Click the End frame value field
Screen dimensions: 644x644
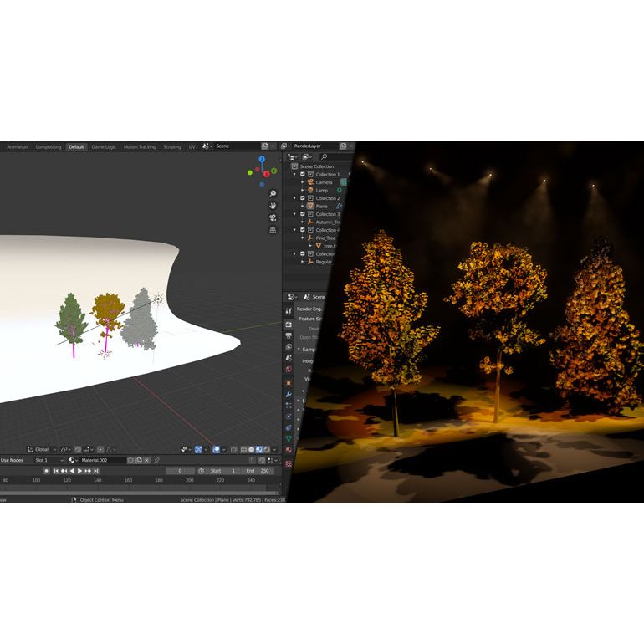pos(258,471)
